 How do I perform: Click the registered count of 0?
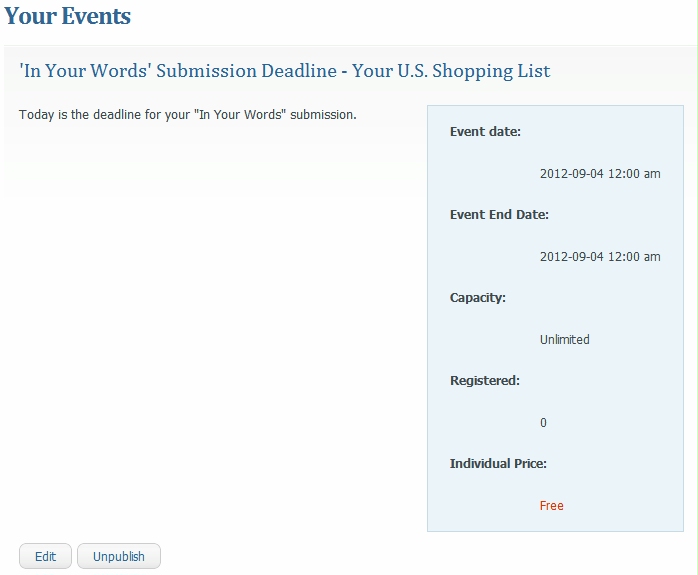(x=543, y=423)
